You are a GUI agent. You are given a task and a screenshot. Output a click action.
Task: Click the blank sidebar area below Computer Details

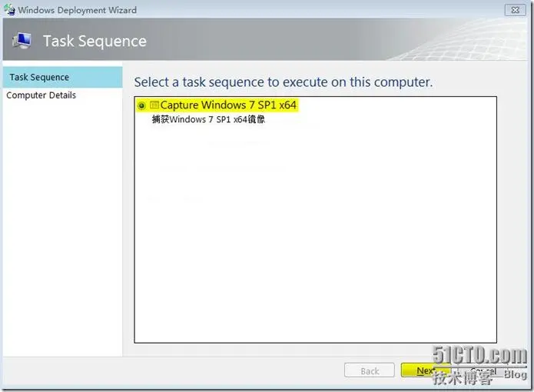(x=63, y=228)
